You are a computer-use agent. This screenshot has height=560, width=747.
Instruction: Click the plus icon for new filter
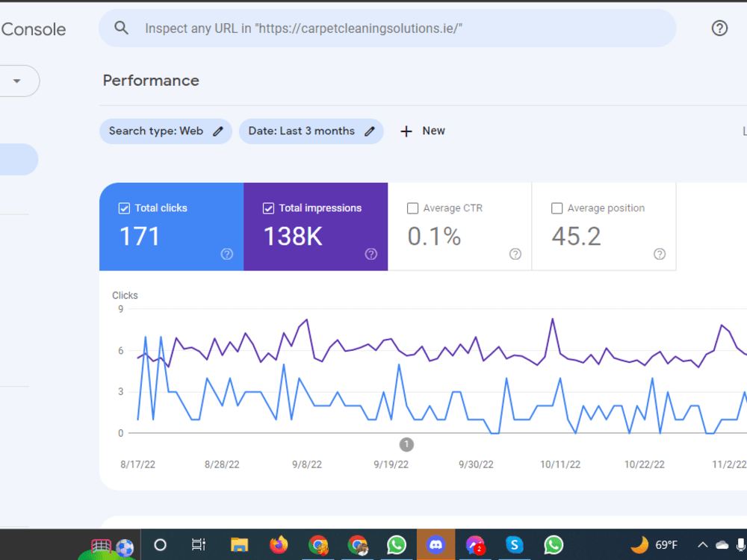pyautogui.click(x=406, y=131)
